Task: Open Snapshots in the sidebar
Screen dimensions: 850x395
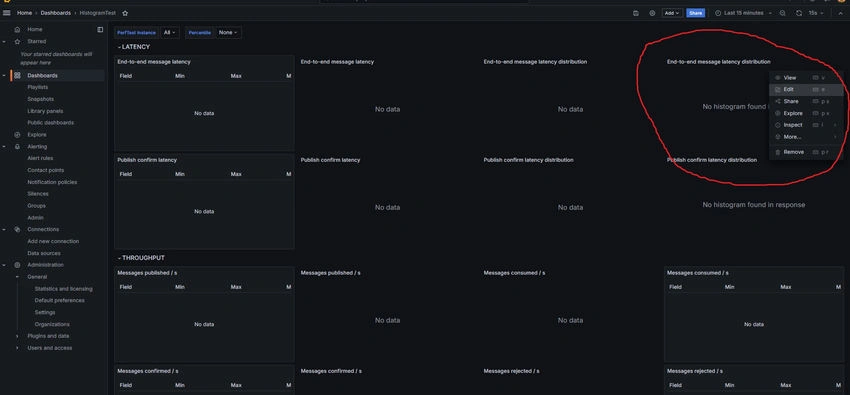Action: 40,99
